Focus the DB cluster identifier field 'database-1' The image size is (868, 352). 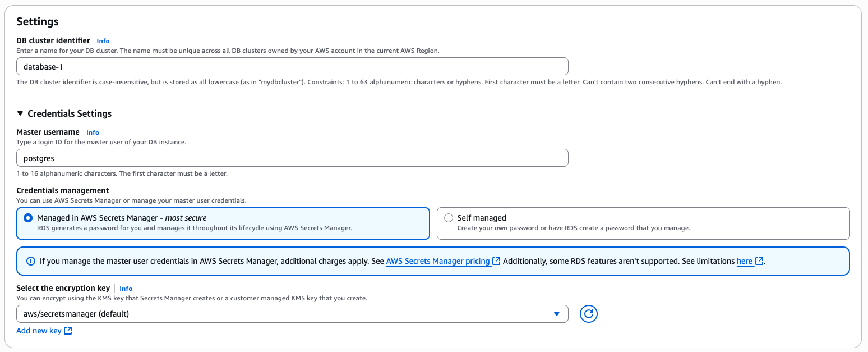pyautogui.click(x=292, y=67)
